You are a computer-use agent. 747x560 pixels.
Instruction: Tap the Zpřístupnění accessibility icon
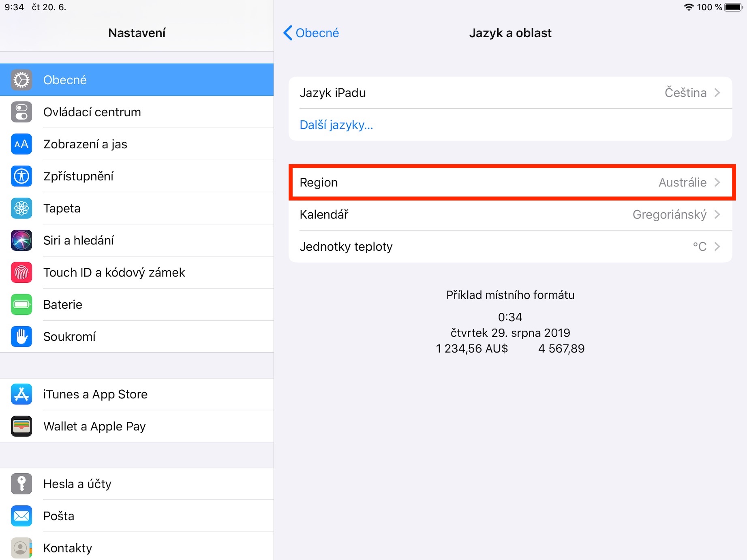21,176
